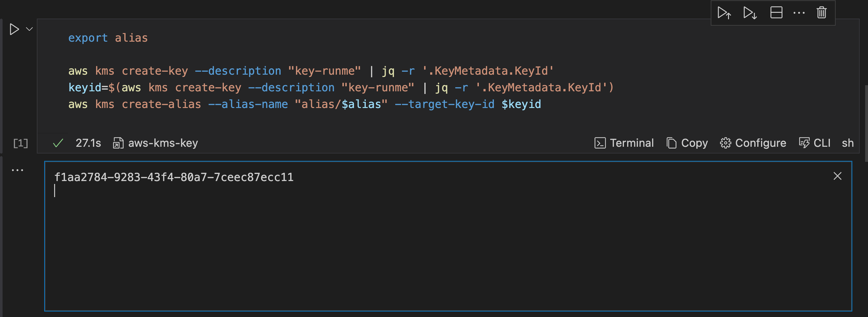Change the sh language mode
The height and width of the screenshot is (317, 868).
click(x=847, y=143)
